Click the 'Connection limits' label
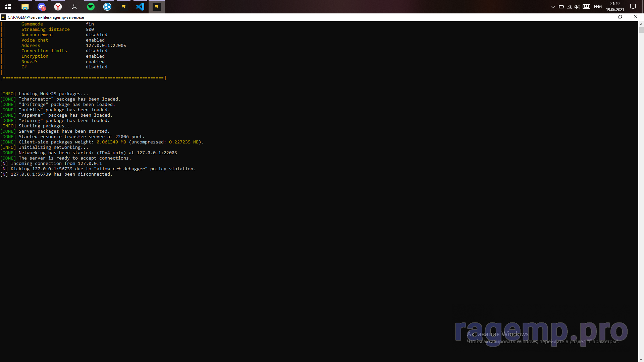The height and width of the screenshot is (362, 644). pos(44,51)
